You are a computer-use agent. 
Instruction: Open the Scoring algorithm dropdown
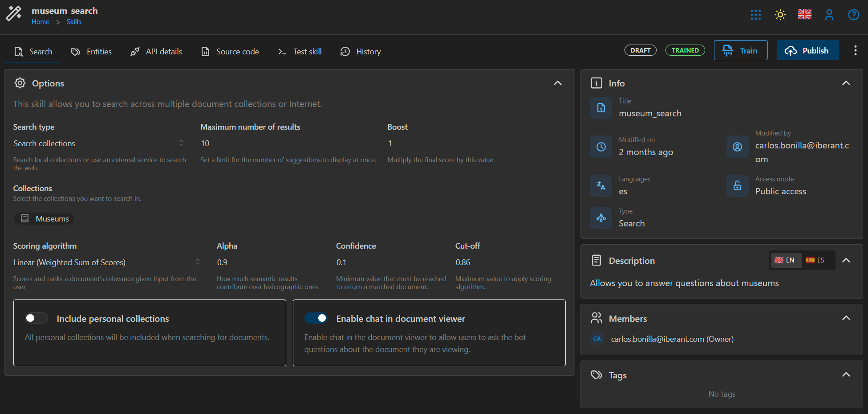[107, 262]
